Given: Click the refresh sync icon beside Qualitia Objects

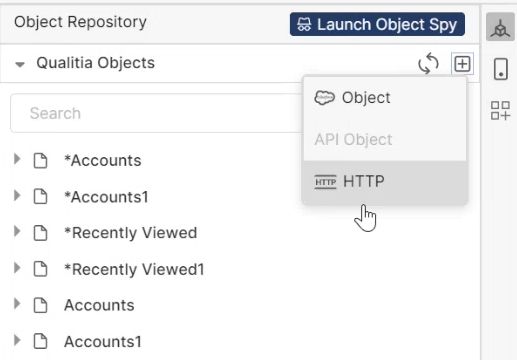Looking at the screenshot, I should pos(428,63).
